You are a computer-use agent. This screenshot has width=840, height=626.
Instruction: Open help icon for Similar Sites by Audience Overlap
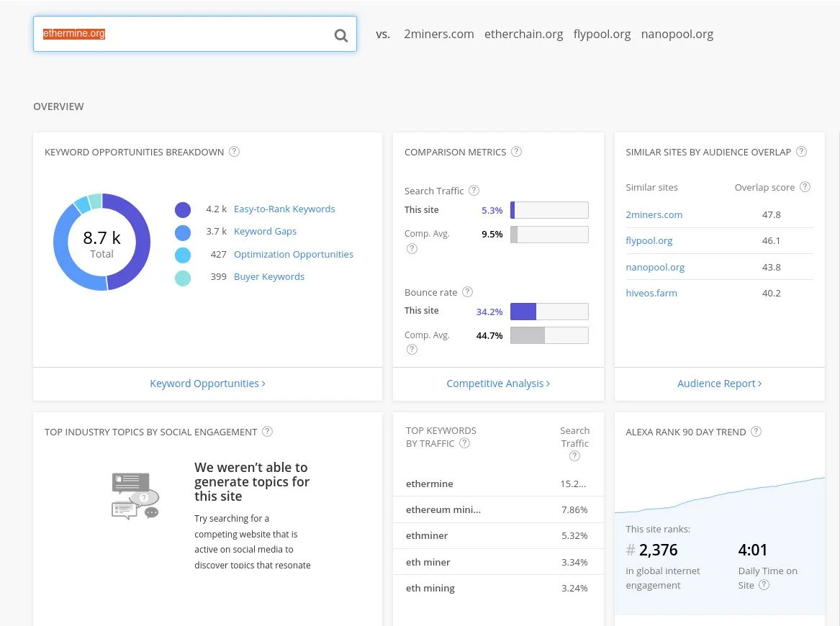[x=801, y=152]
